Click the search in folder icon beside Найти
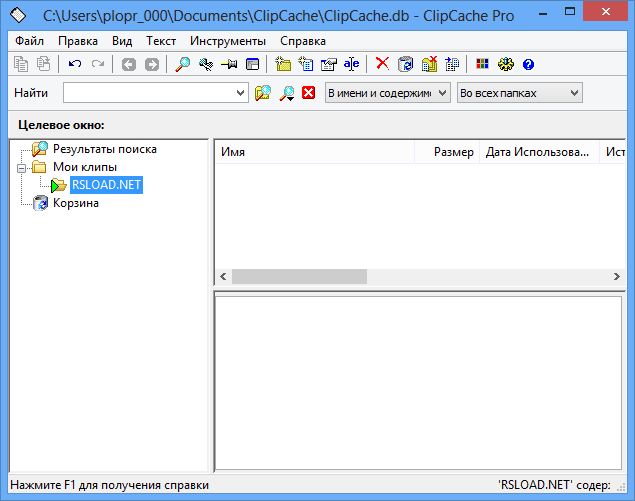The width and height of the screenshot is (635, 501). click(x=263, y=93)
